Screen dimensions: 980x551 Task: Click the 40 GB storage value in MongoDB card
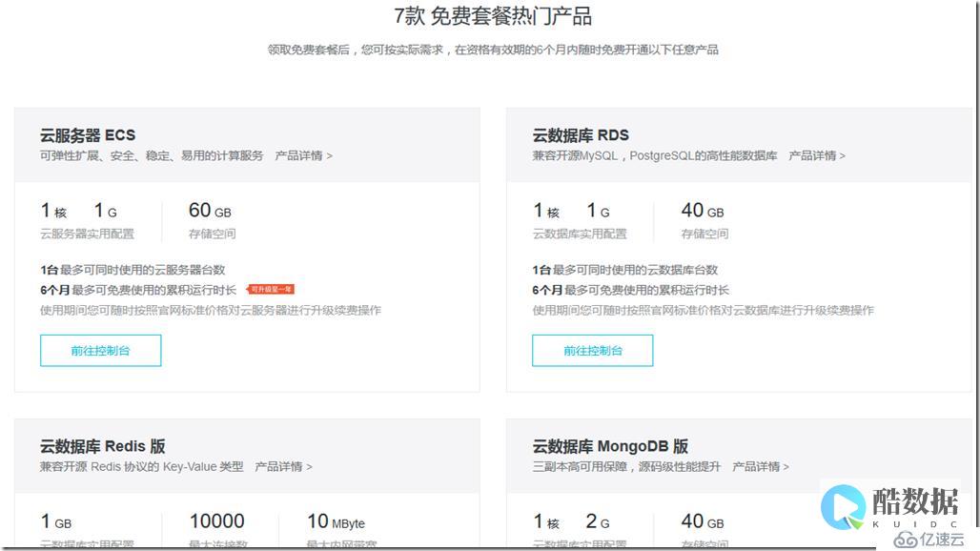[x=703, y=521]
